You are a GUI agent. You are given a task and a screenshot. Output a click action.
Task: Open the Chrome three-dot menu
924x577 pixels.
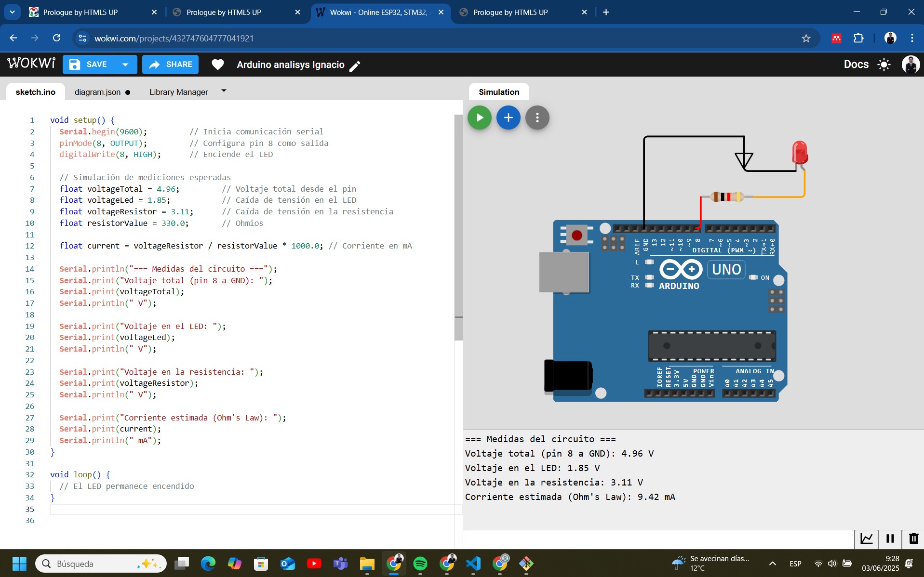912,38
